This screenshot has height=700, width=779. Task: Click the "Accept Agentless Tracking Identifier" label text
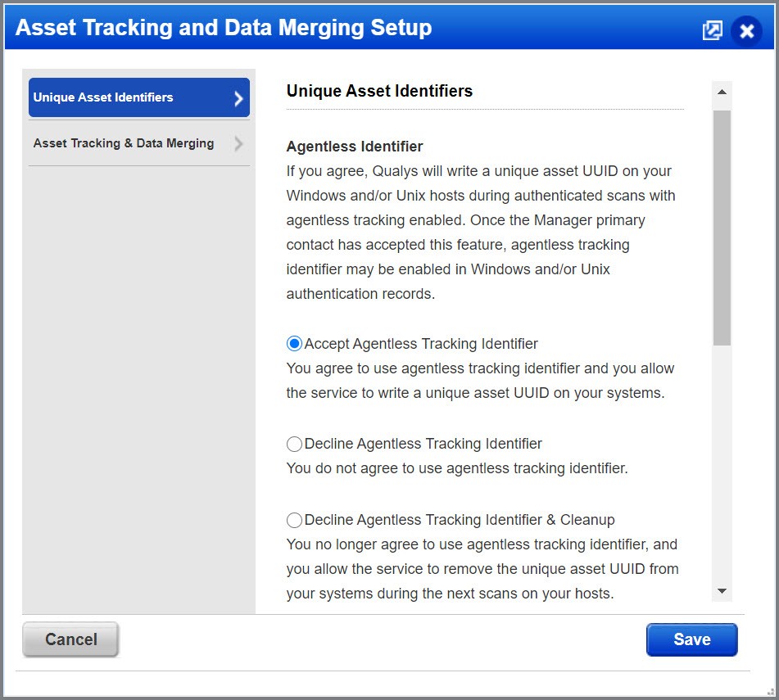point(421,344)
